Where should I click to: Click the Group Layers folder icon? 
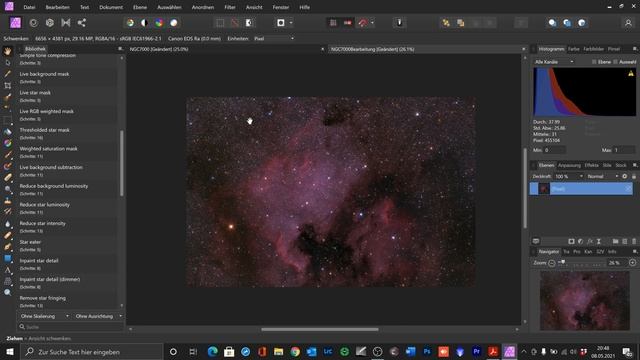[616, 242]
